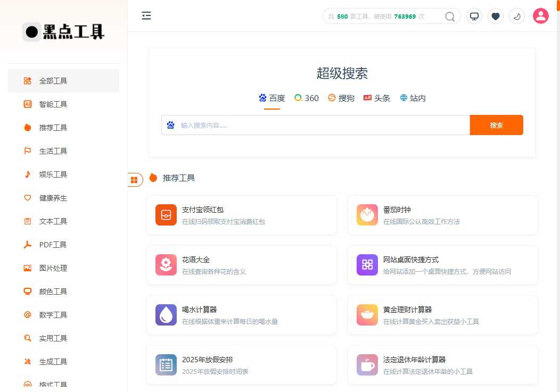Open favorites via the heart icon
Viewport: 560px width, 392px height.
click(x=496, y=16)
